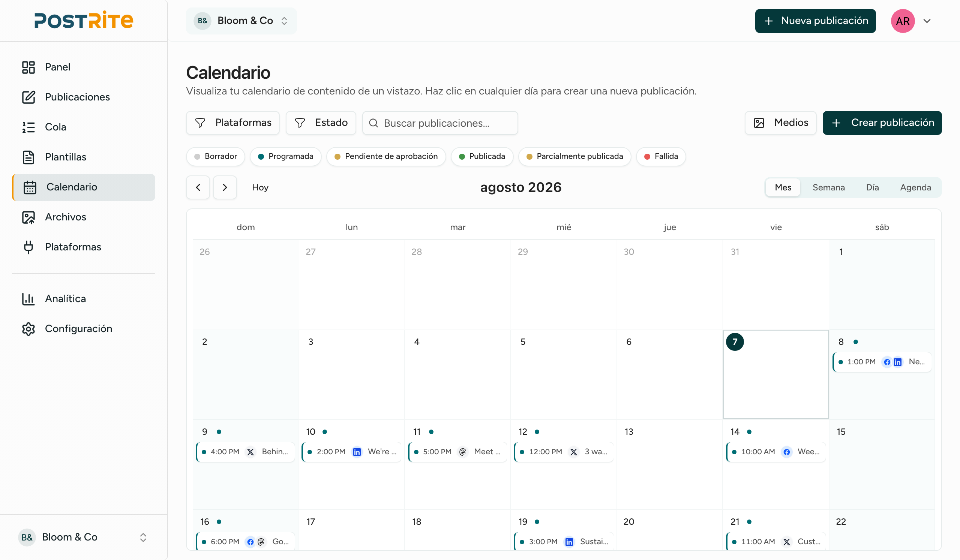Toggle the Fallida status chip
The width and height of the screenshot is (960, 560).
pos(661,156)
